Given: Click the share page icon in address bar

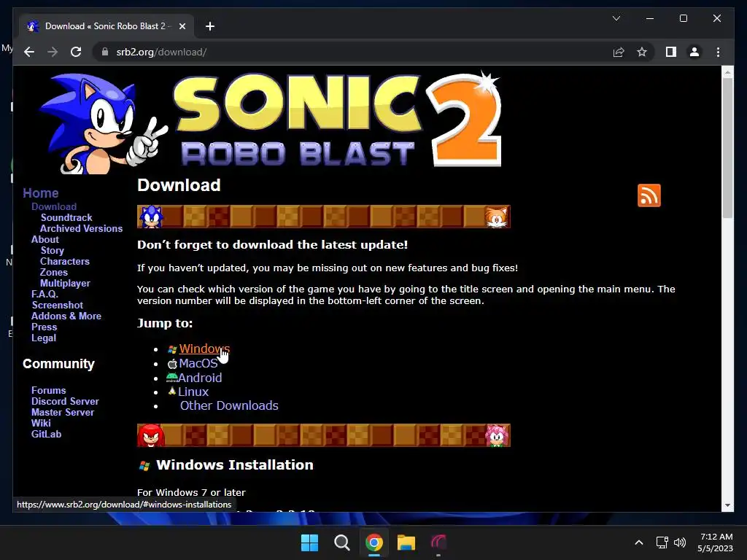Looking at the screenshot, I should click(619, 52).
